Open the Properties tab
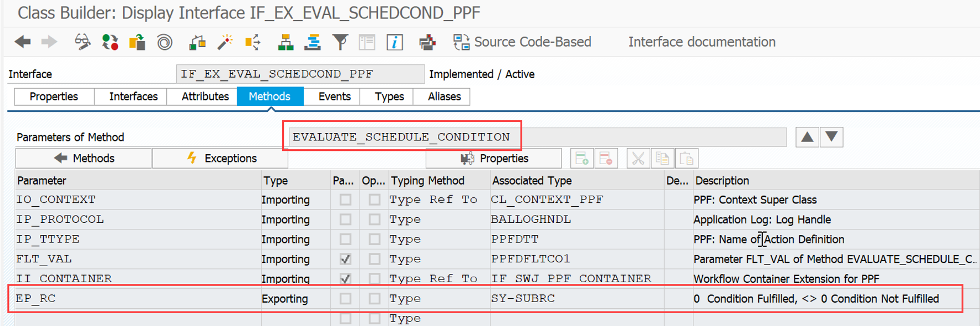The height and width of the screenshot is (326, 980). pyautogui.click(x=54, y=96)
